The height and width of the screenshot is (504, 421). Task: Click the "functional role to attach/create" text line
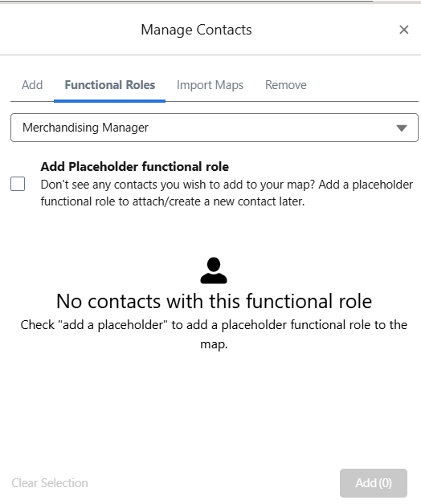point(173,201)
